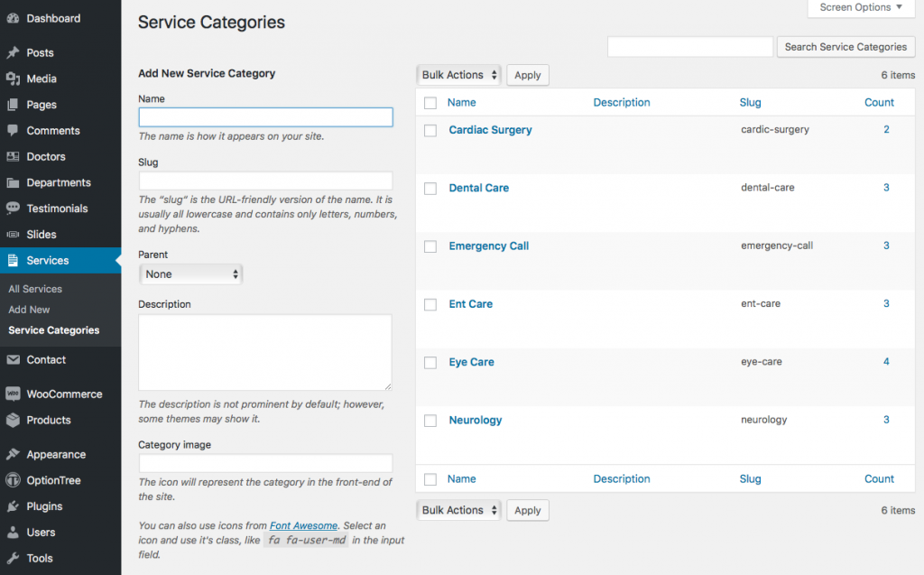
Task: Click the Comments speech bubble icon
Action: (13, 131)
